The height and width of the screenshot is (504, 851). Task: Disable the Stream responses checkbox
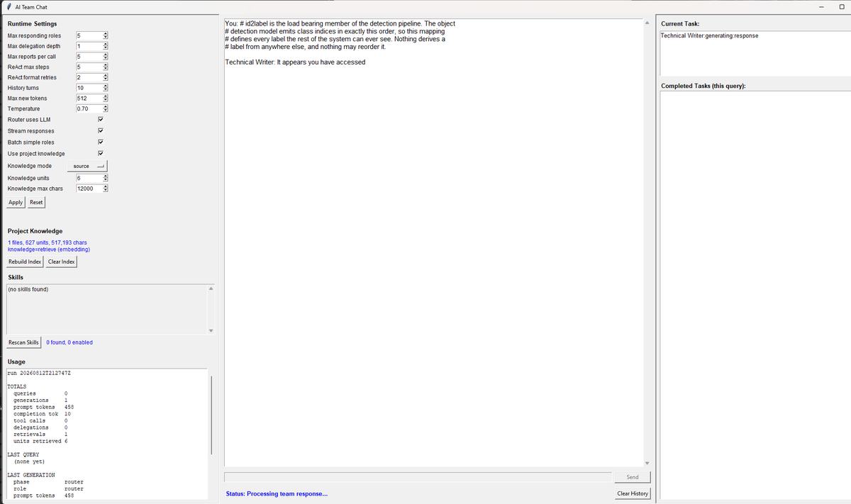click(101, 131)
